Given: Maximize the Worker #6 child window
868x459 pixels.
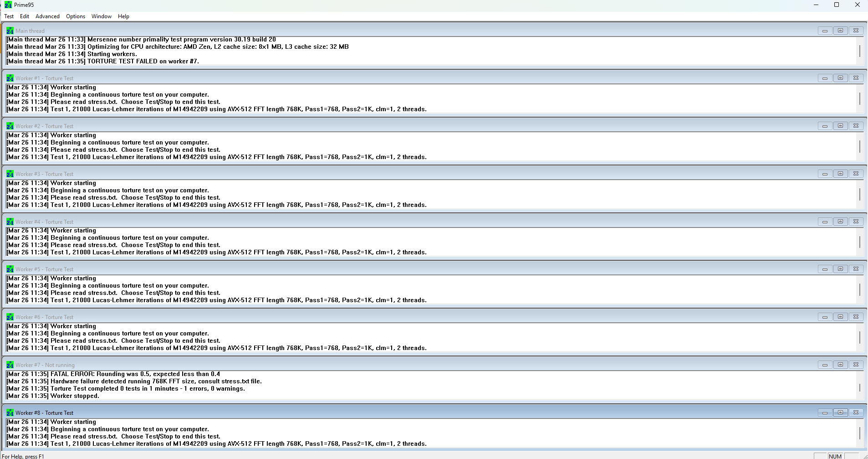Looking at the screenshot, I should click(840, 317).
